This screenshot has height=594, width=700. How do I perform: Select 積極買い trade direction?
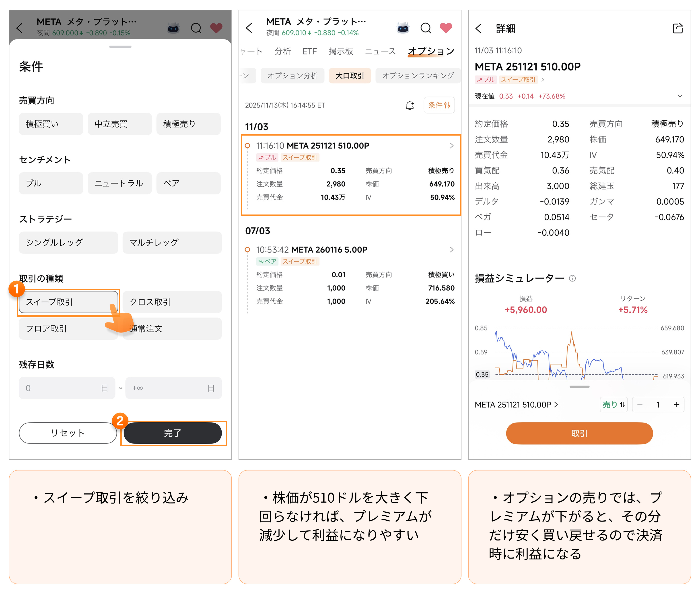click(x=51, y=124)
